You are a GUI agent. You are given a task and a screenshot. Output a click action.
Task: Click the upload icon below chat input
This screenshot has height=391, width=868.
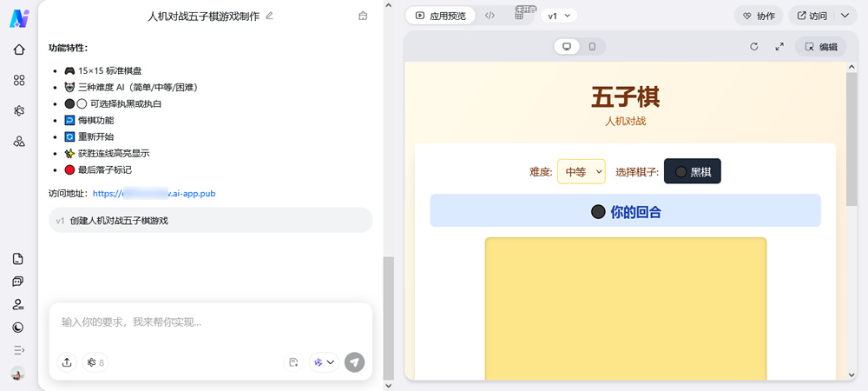67,362
